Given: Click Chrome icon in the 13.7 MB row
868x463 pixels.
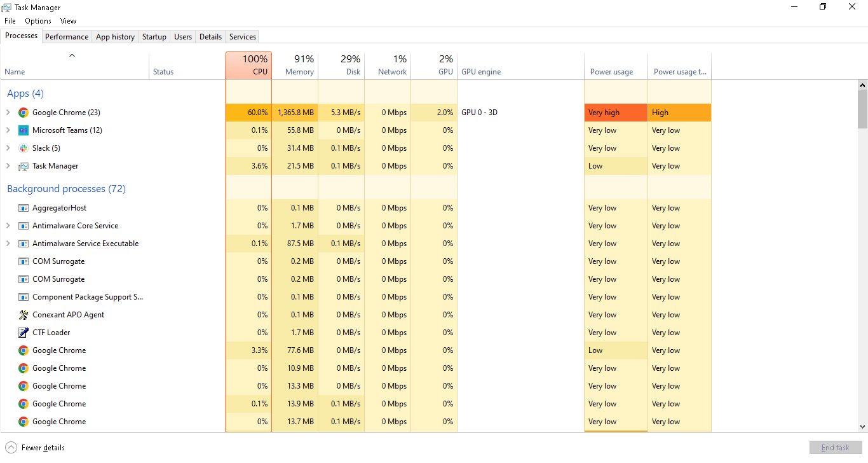Looking at the screenshot, I should (x=24, y=422).
